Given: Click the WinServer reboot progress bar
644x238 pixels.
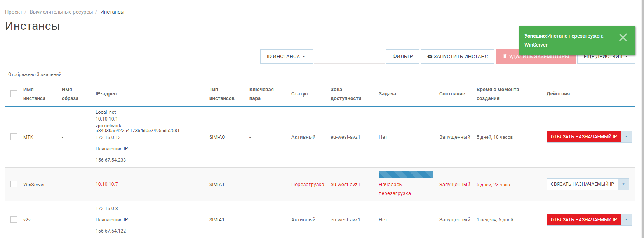Looking at the screenshot, I should [406, 174].
